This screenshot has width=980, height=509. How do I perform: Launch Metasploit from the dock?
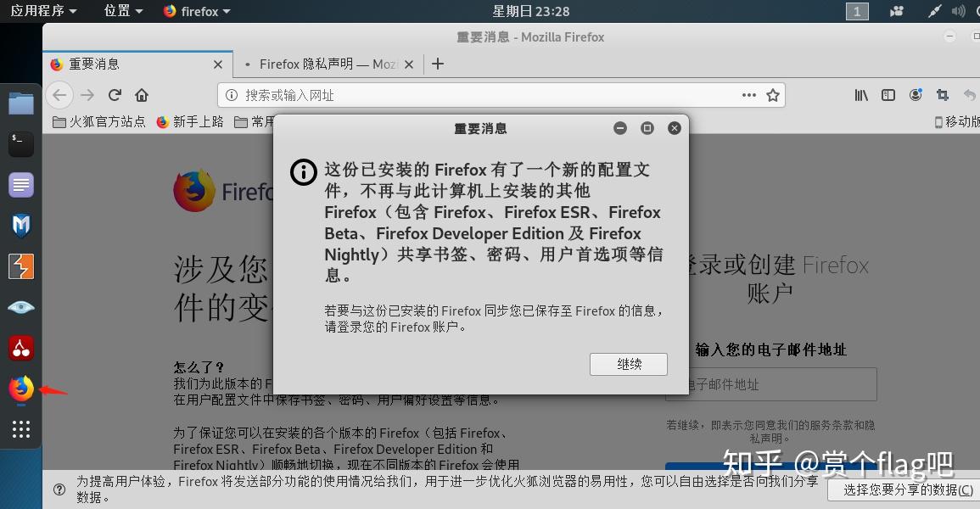pyautogui.click(x=21, y=226)
